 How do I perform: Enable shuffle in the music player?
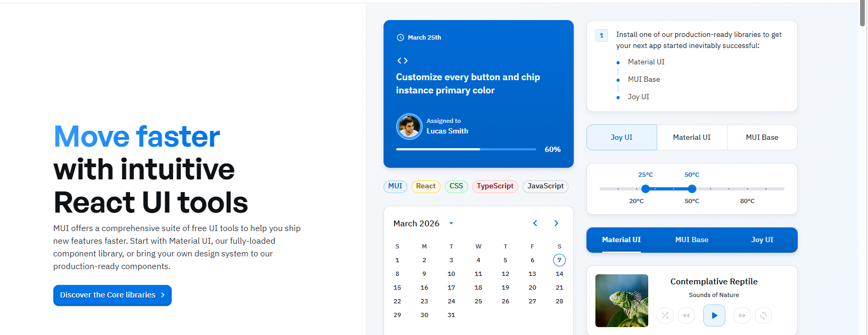click(x=665, y=315)
